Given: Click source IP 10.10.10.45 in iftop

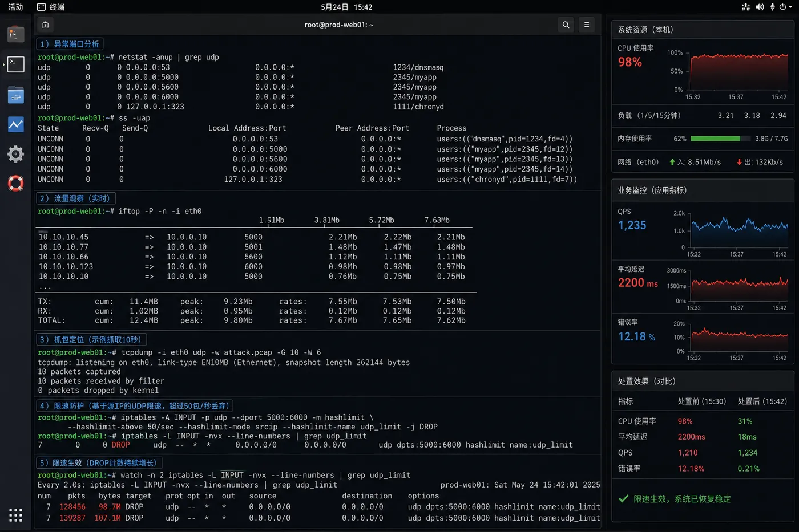Looking at the screenshot, I should (63, 237).
